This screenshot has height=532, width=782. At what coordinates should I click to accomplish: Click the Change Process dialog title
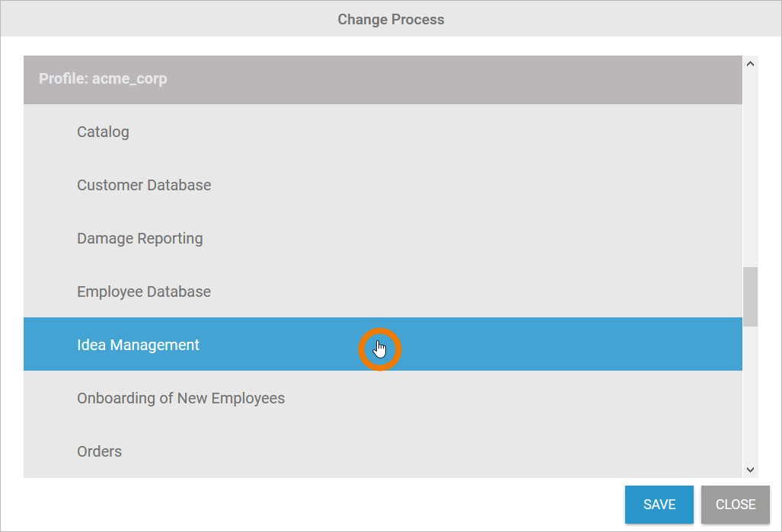pos(391,19)
